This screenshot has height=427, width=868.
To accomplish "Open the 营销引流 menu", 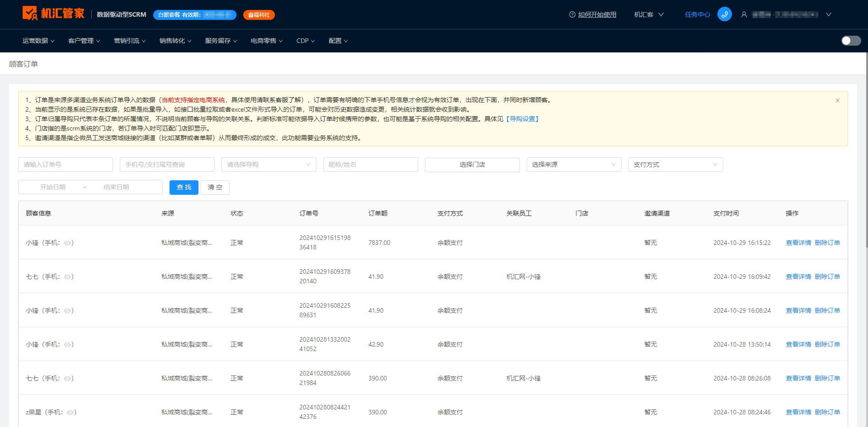I will click(x=130, y=41).
